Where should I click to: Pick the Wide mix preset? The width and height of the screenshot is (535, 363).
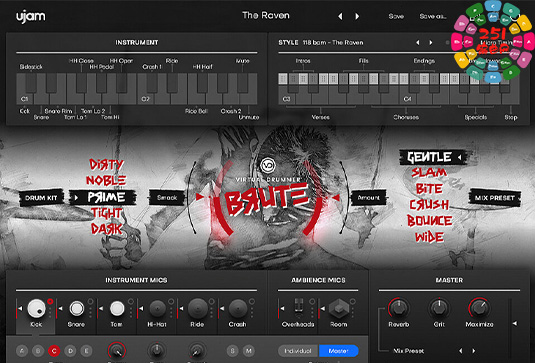point(429,237)
